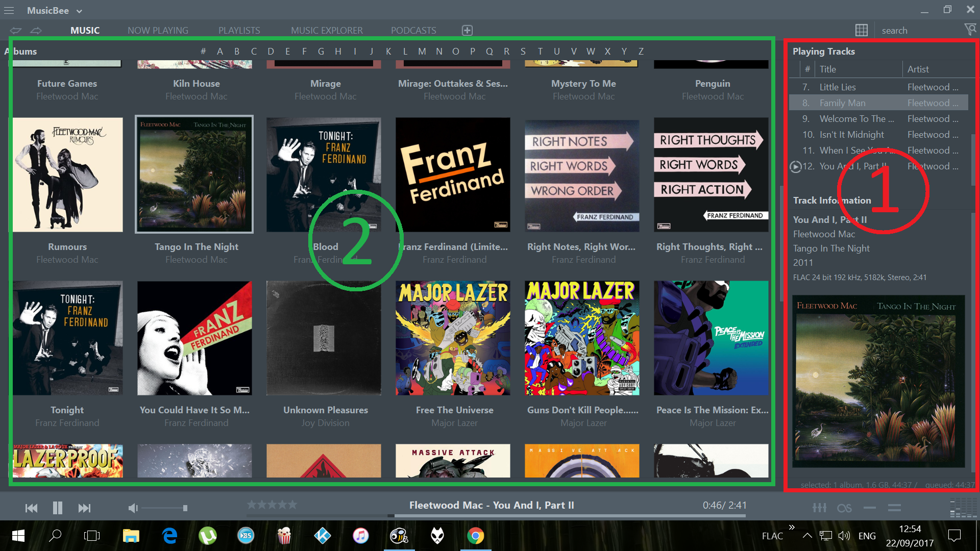
Task: Sort playing tracks by # column
Action: coord(807,69)
